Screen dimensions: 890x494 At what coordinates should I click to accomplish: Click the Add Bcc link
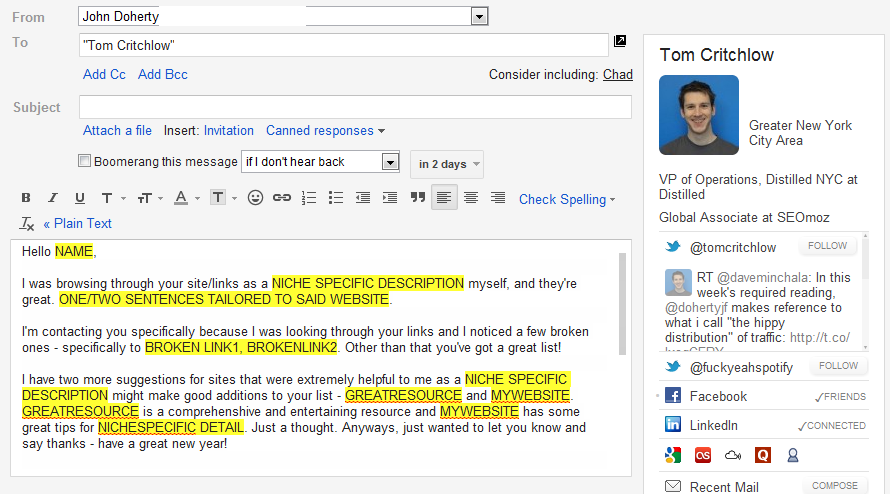[x=163, y=74]
